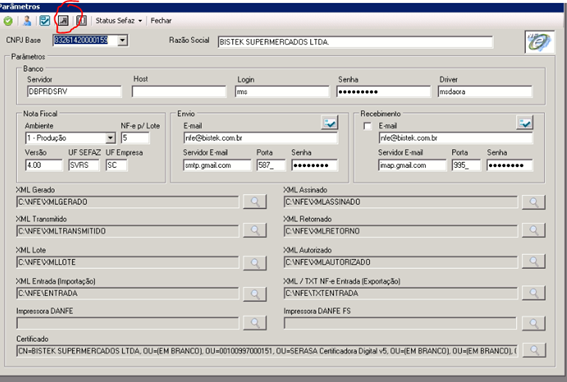Browse folder for XML Transmitido with magnifier
This screenshot has height=382, width=567.
(255, 230)
